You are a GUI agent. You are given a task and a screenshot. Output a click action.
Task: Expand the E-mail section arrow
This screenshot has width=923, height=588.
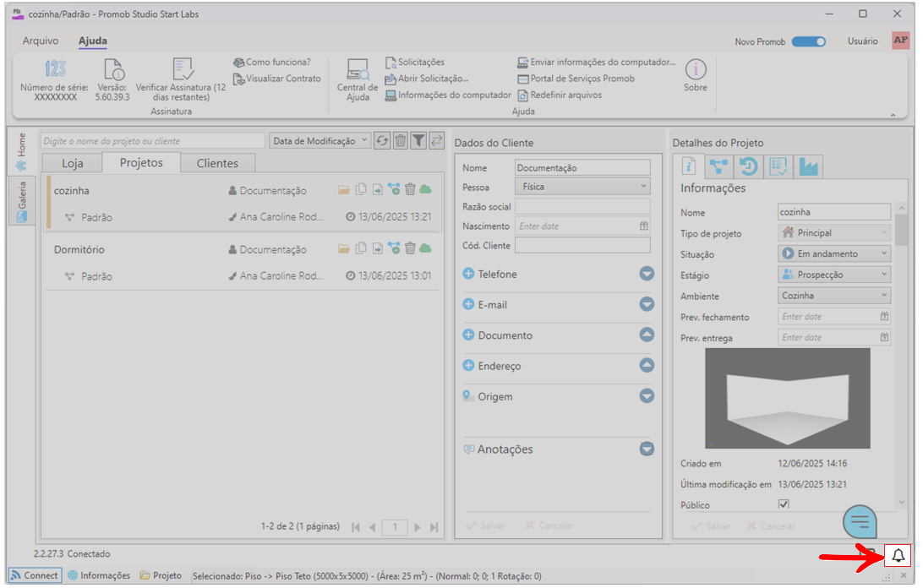coord(647,304)
